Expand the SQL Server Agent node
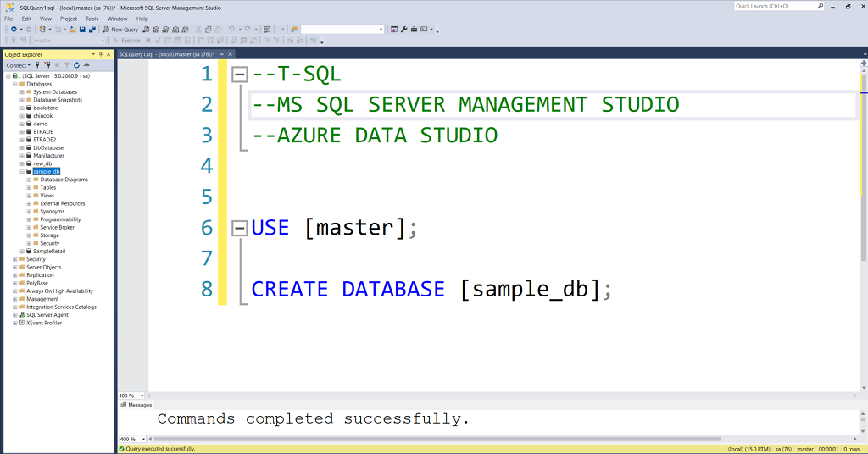Image resolution: width=868 pixels, height=454 pixels. 15,314
